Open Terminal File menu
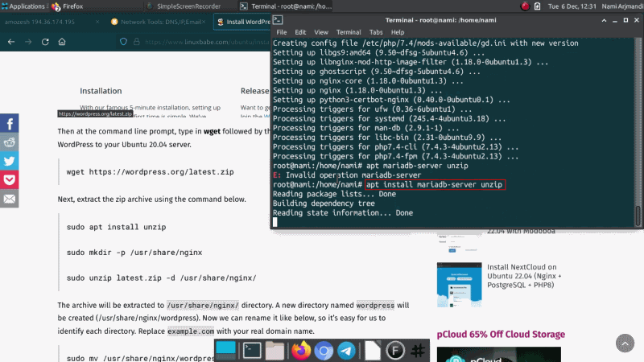644x362 pixels. [281, 32]
